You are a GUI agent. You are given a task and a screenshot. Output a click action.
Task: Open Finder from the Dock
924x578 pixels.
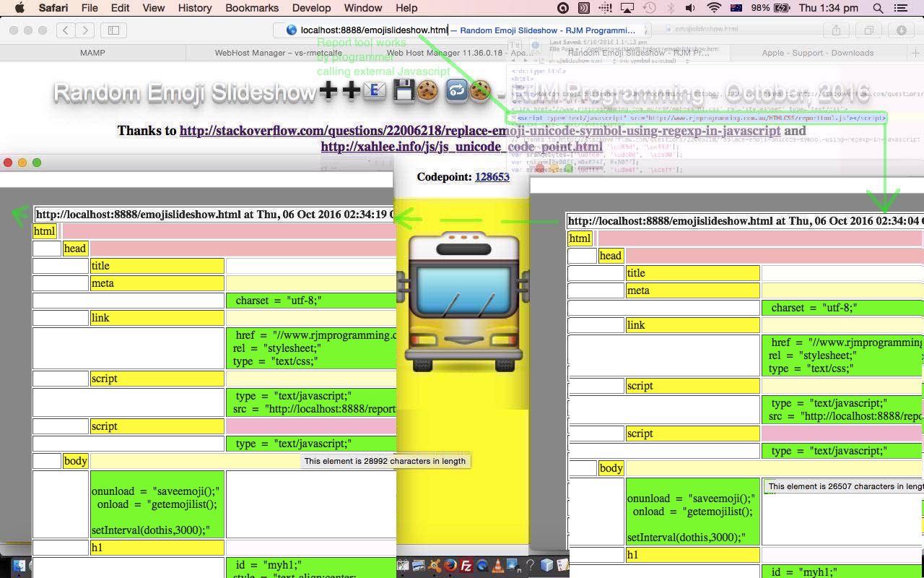[19, 566]
